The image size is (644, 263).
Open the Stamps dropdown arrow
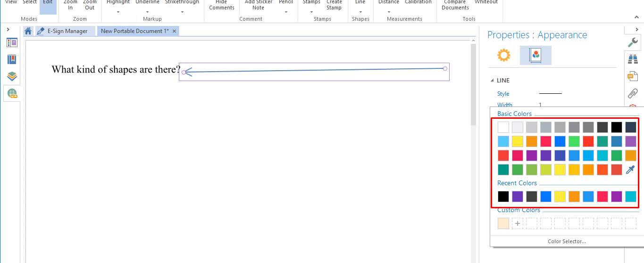[311, 12]
